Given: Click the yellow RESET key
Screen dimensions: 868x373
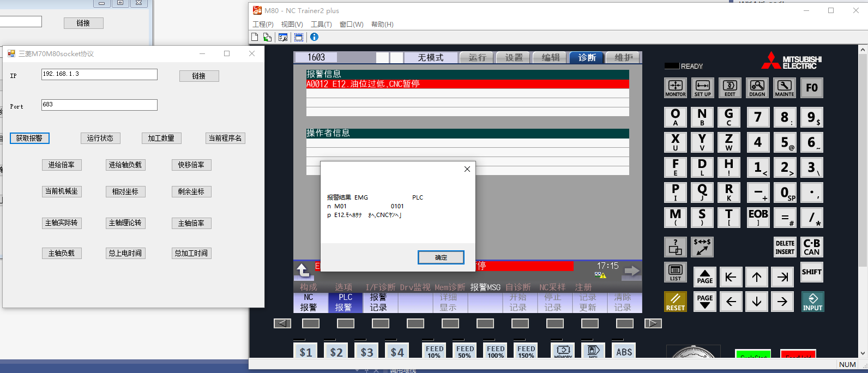Looking at the screenshot, I should pyautogui.click(x=676, y=302).
